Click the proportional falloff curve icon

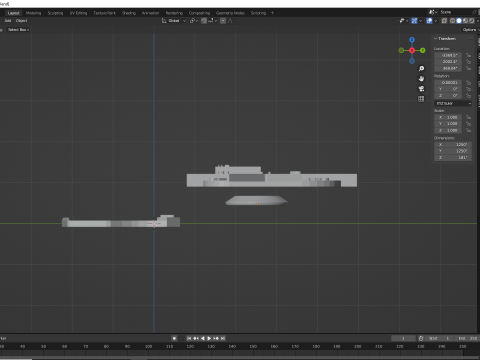(231, 21)
